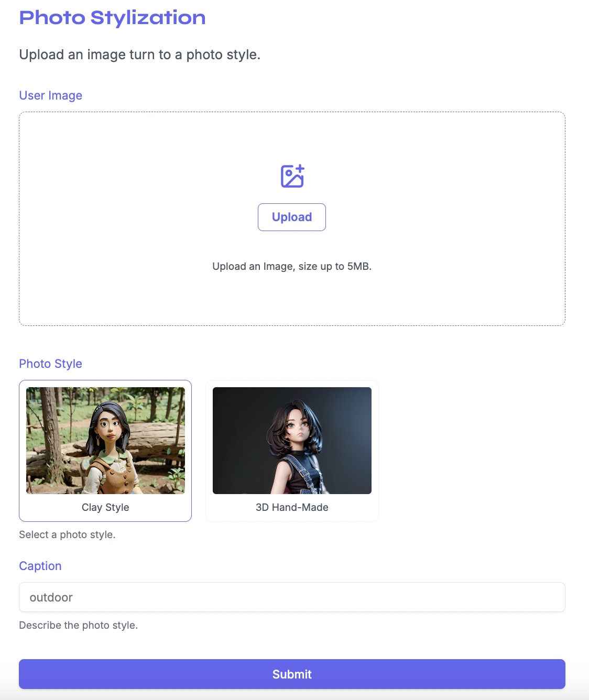
Task: Click the image icon inside the upload area
Action: 290,178
